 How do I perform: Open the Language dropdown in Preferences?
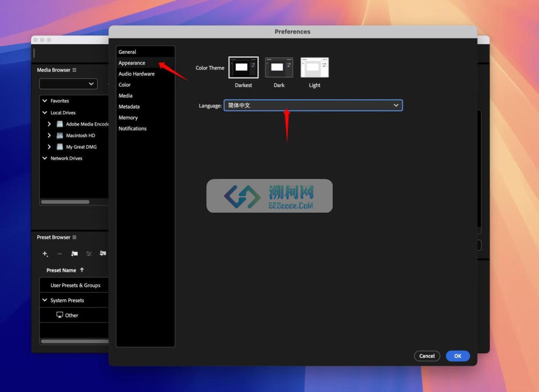coord(313,105)
